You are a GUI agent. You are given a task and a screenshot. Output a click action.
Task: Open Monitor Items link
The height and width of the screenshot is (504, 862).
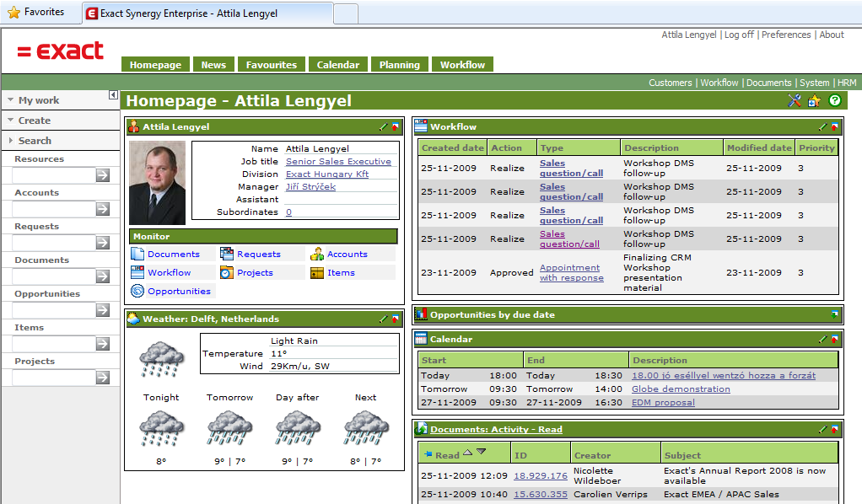coord(341,272)
